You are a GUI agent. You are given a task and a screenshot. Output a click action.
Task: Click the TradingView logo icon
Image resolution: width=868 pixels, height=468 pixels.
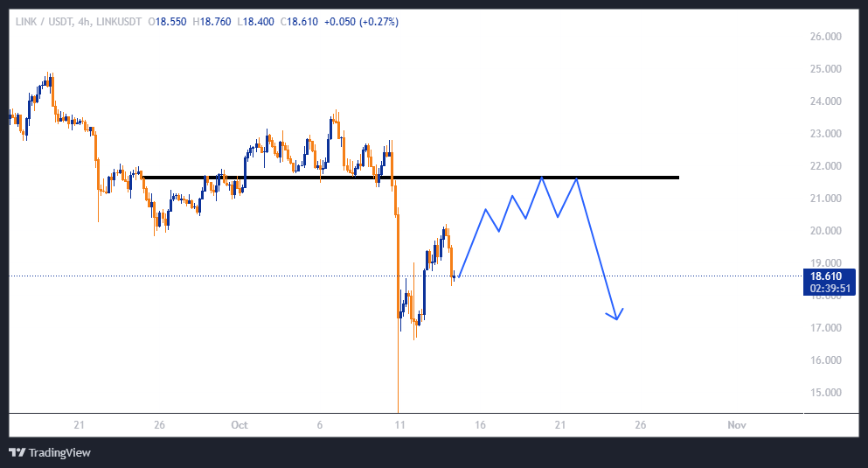17,452
